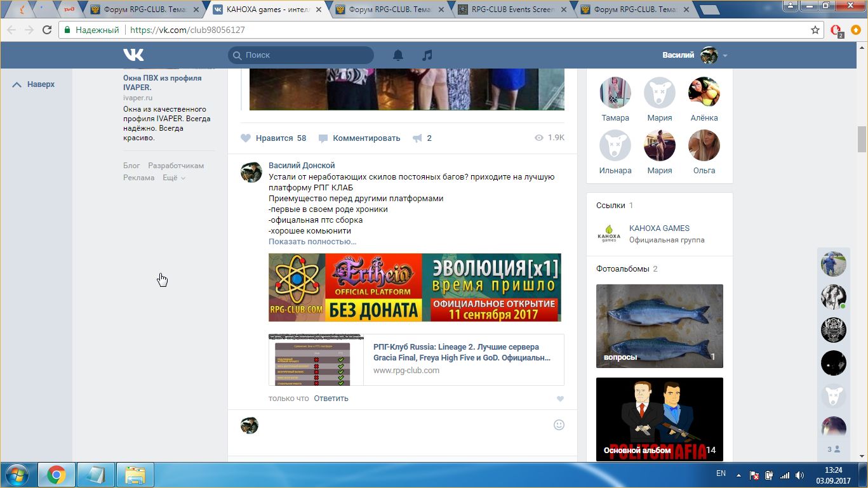Open notifications bell in VK header
This screenshot has width=868, height=488.
(x=398, y=55)
